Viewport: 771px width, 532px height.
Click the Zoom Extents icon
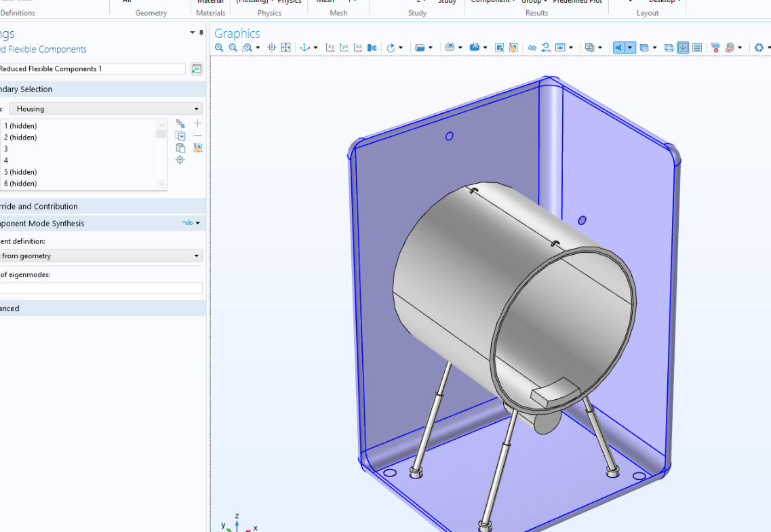pos(285,47)
